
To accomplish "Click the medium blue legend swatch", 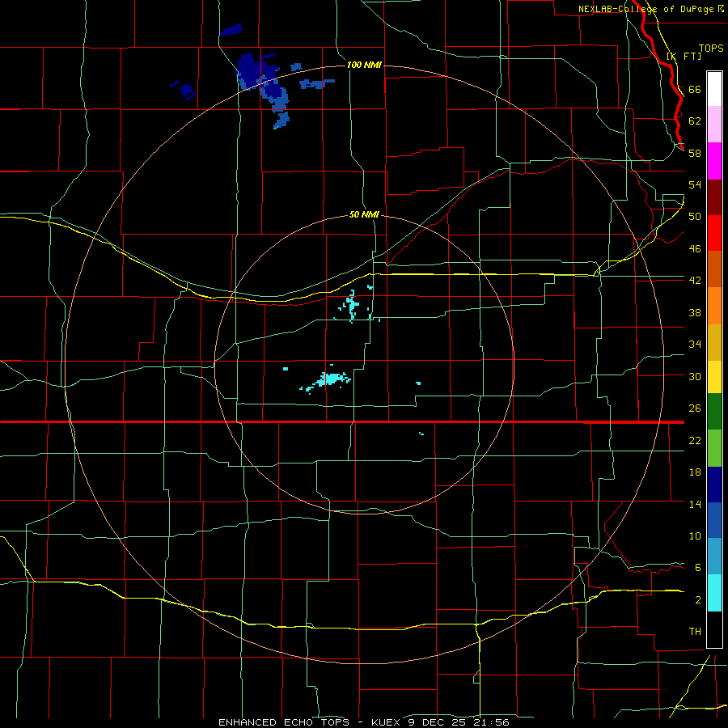I will 714,520.
